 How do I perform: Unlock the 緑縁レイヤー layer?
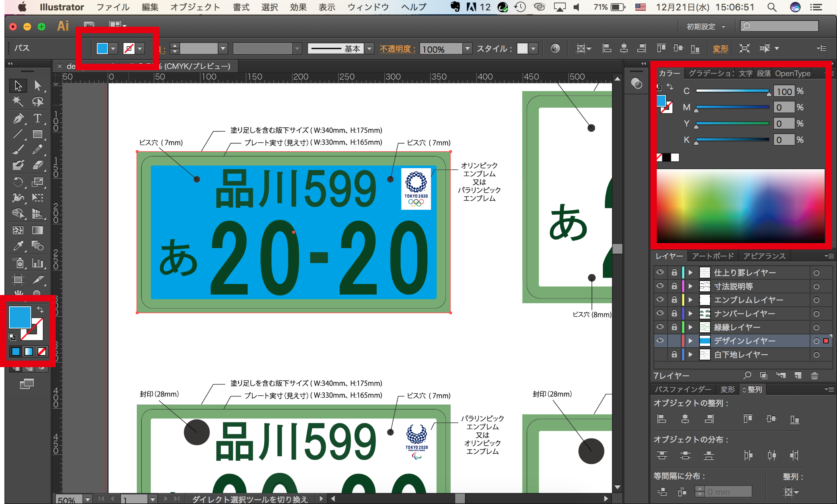(674, 327)
